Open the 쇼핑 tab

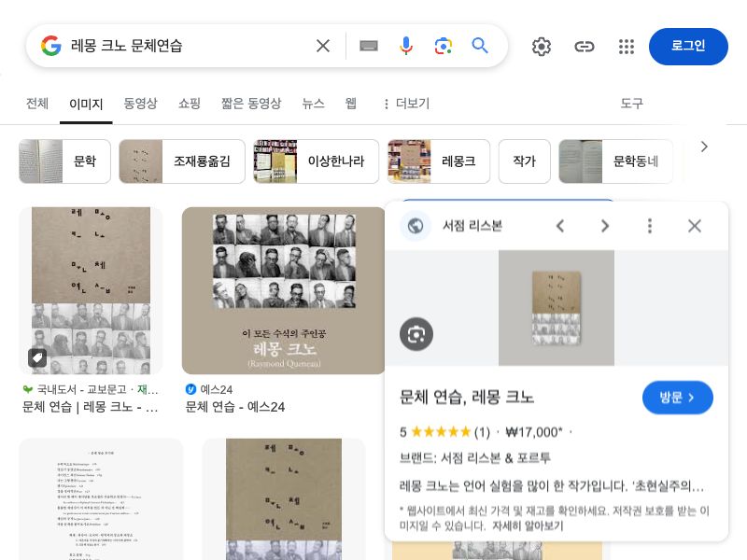190,104
